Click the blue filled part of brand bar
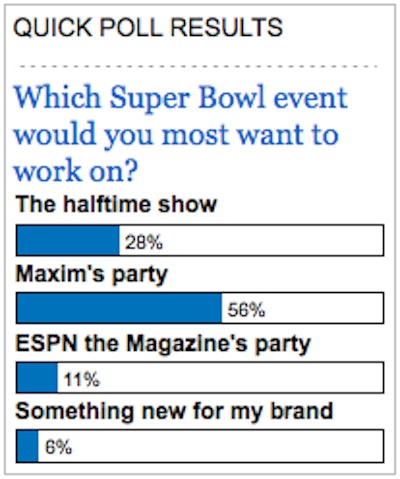 (27, 447)
